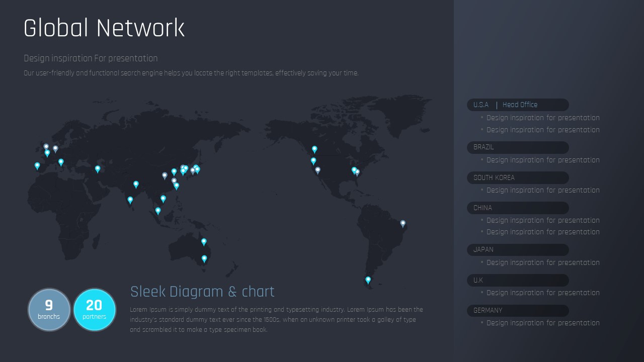
Task: Select the 'Design inspiration For presentation' subtitle
Action: (x=91, y=58)
